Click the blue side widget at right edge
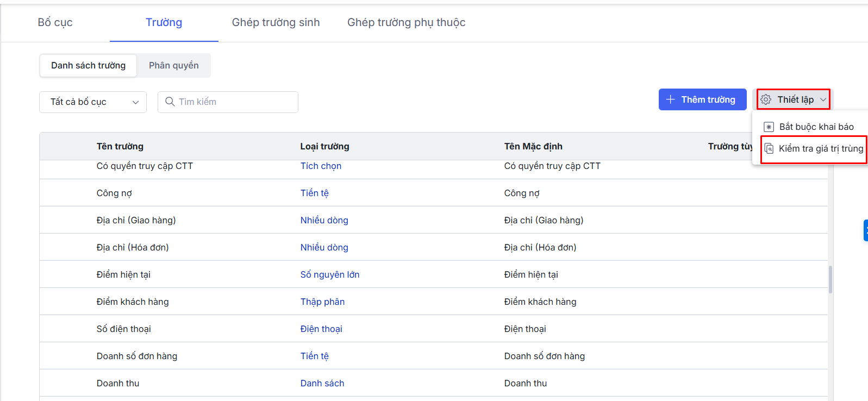The width and height of the screenshot is (868, 401). click(x=865, y=230)
